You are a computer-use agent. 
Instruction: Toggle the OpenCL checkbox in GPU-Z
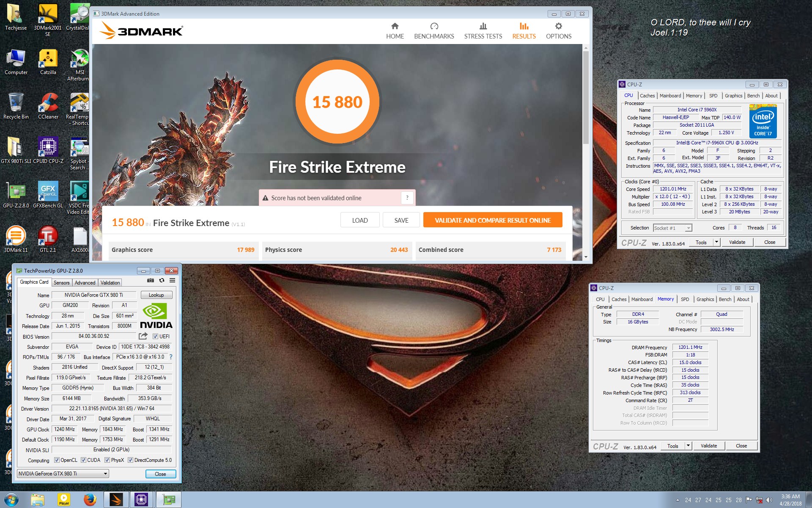tap(57, 460)
